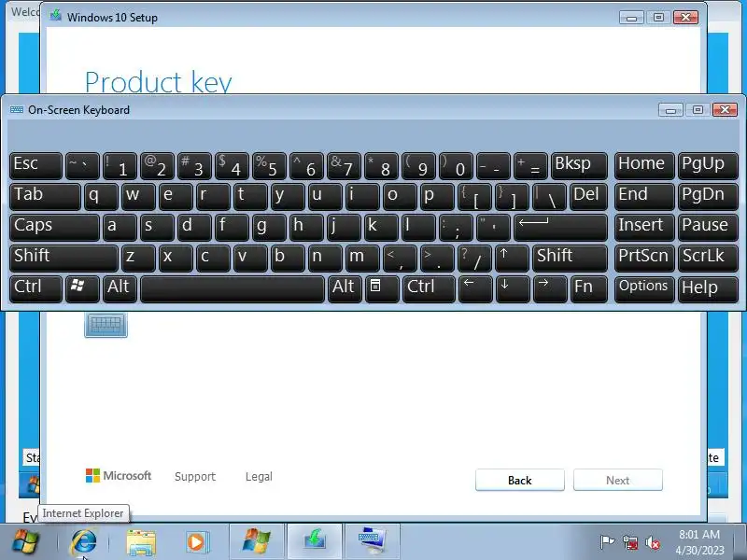Open Action Center flag in tray
747x560 pixels.
click(608, 542)
